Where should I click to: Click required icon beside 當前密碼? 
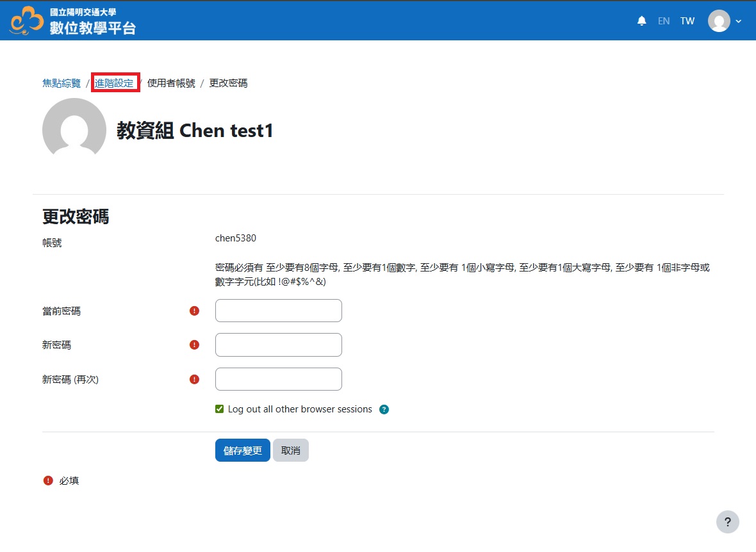click(195, 311)
